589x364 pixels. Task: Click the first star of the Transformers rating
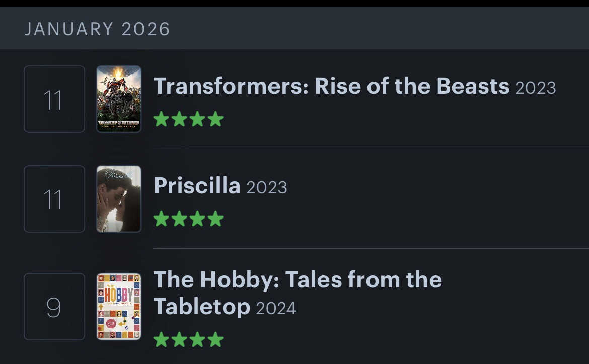[x=161, y=119]
